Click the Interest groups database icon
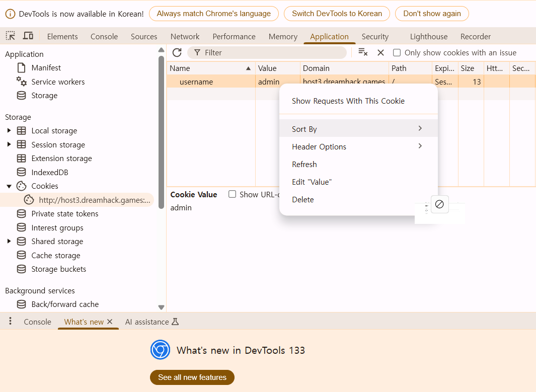The image size is (536, 392). (21, 227)
